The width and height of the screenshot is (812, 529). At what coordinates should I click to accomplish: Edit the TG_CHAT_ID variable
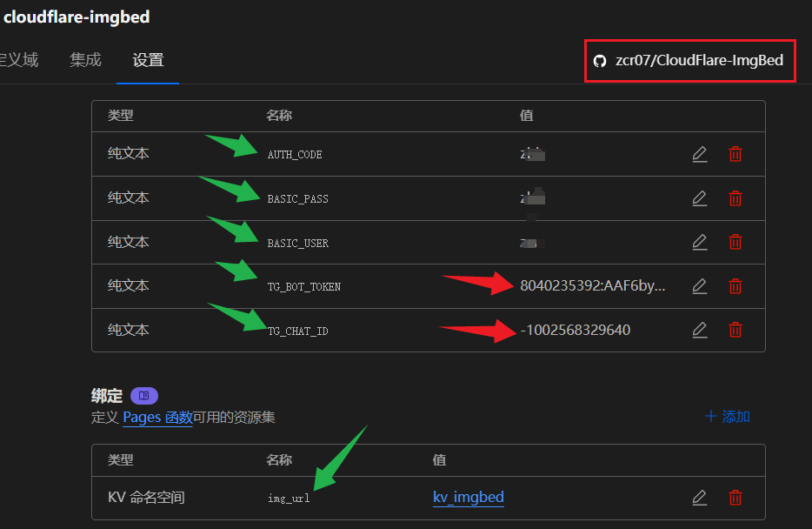700,330
